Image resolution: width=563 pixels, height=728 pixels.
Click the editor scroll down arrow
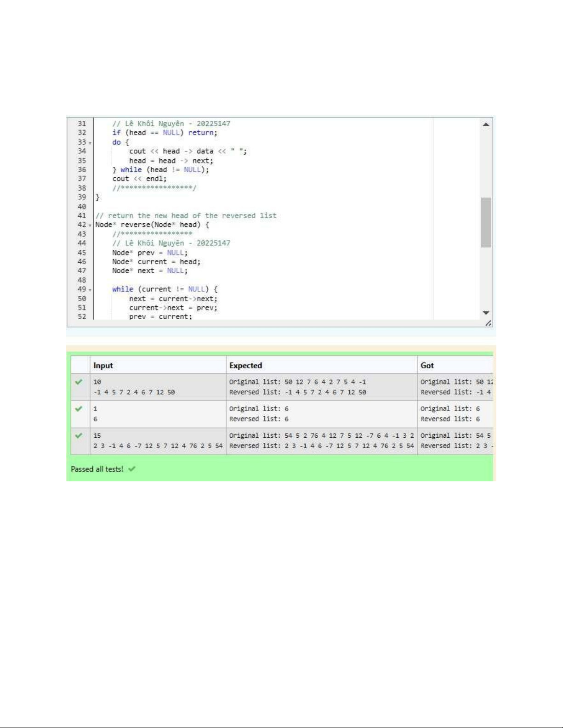(486, 313)
